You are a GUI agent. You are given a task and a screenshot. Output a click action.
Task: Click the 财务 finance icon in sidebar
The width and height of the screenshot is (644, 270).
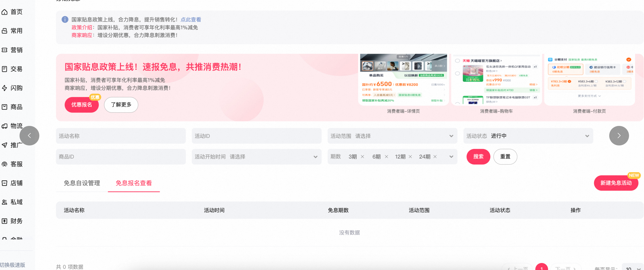click(5, 221)
